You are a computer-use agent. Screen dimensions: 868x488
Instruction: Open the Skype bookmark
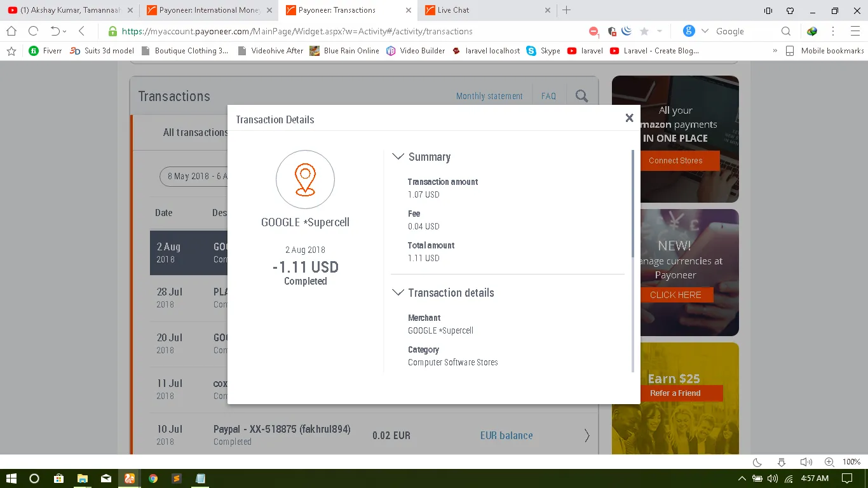544,51
